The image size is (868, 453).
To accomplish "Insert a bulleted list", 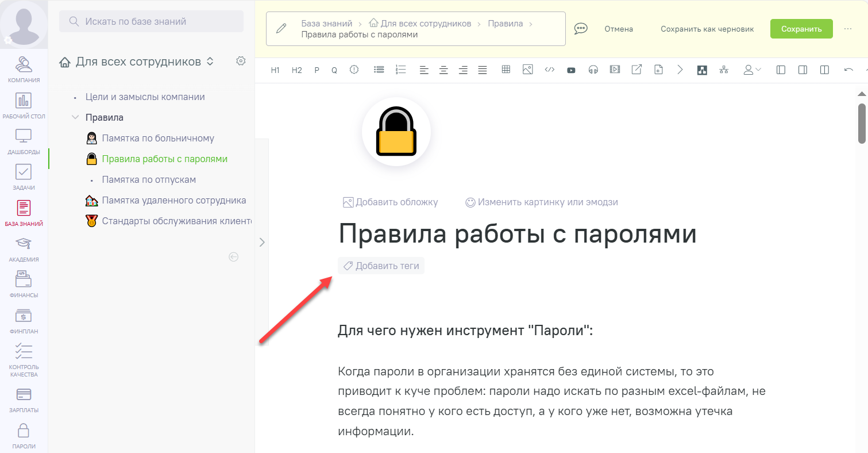I will tap(379, 70).
